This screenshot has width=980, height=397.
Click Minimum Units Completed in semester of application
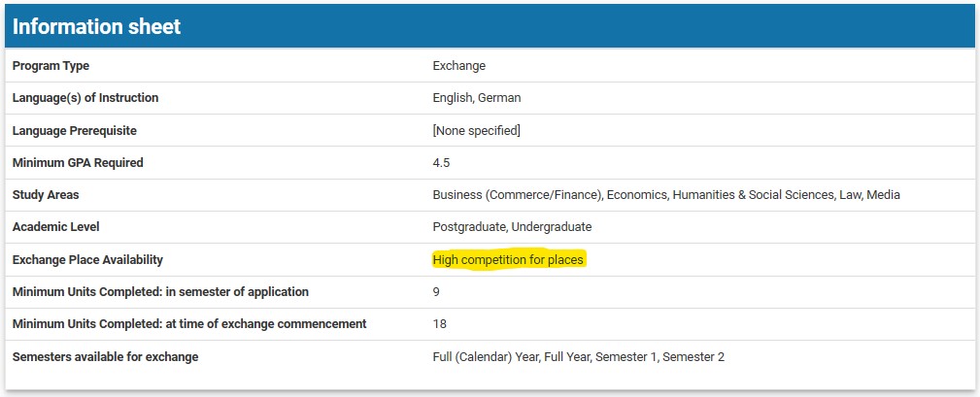coord(160,292)
